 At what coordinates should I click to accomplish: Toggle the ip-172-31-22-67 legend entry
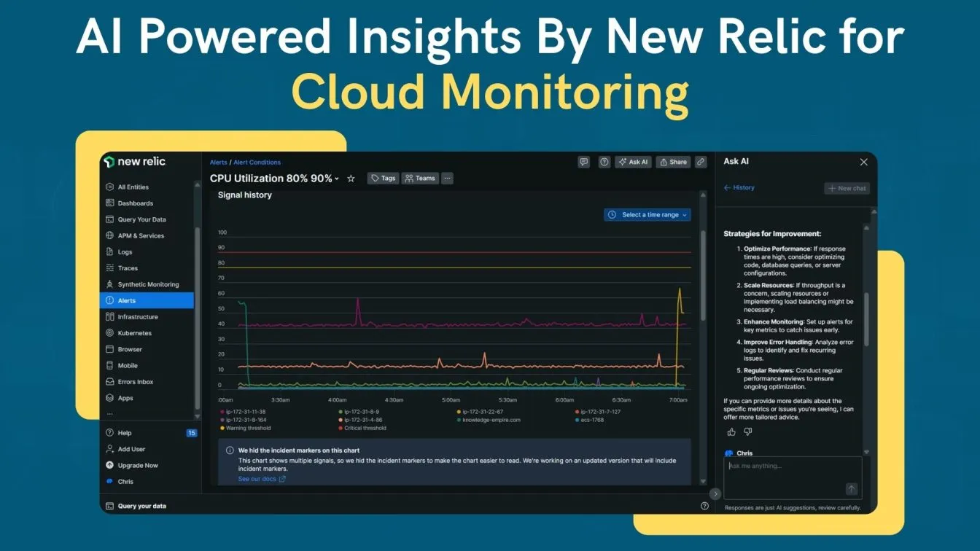click(x=479, y=412)
